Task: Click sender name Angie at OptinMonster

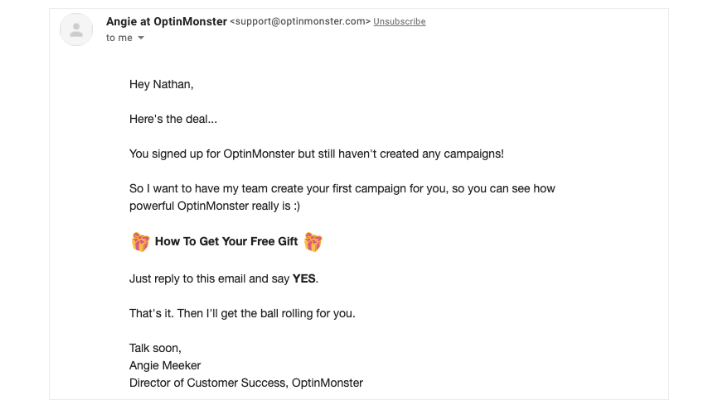Action: pos(166,21)
